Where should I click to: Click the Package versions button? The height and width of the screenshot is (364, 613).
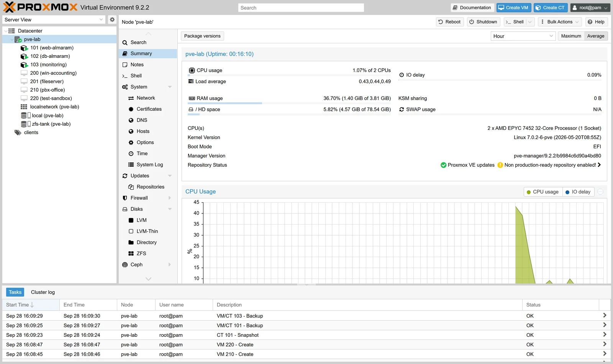(x=202, y=36)
